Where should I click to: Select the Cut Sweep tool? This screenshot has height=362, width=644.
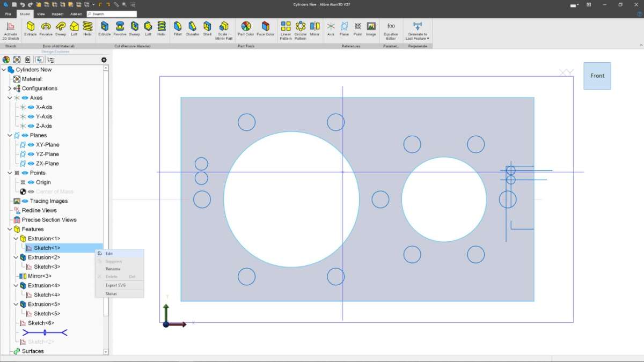134,29
